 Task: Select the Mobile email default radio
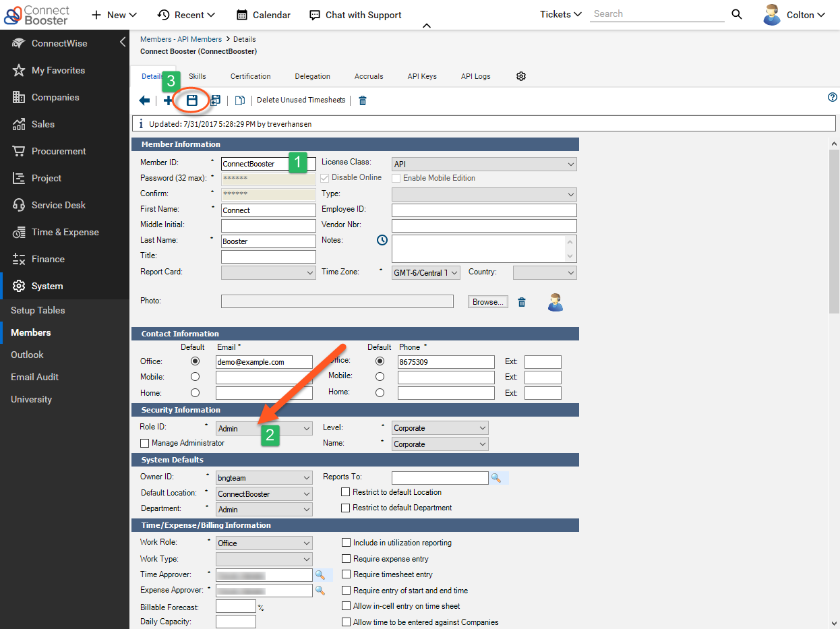click(196, 377)
